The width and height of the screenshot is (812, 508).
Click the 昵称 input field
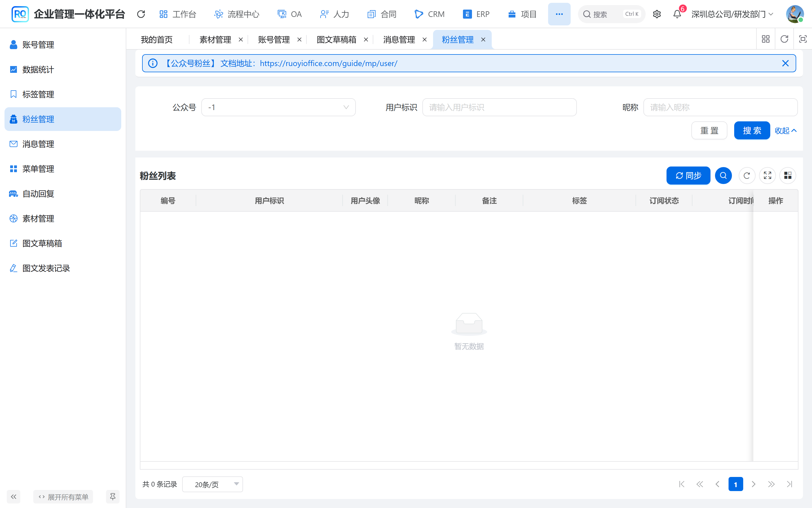click(x=720, y=107)
